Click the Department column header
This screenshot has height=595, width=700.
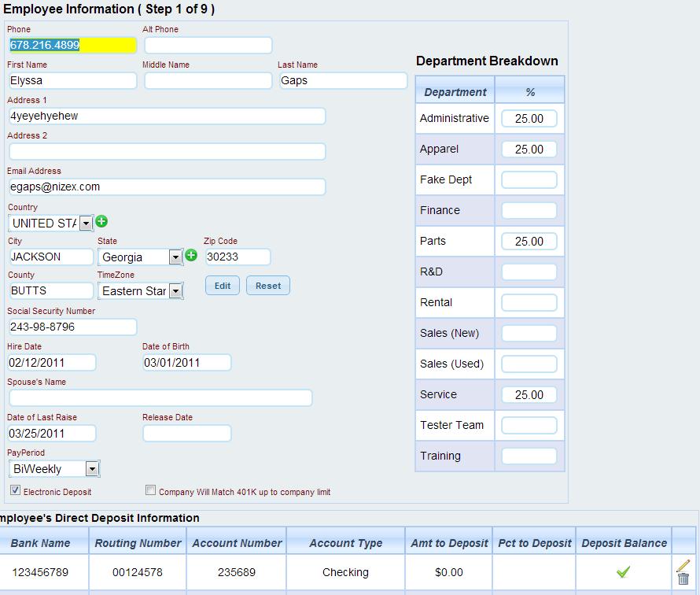tap(455, 92)
